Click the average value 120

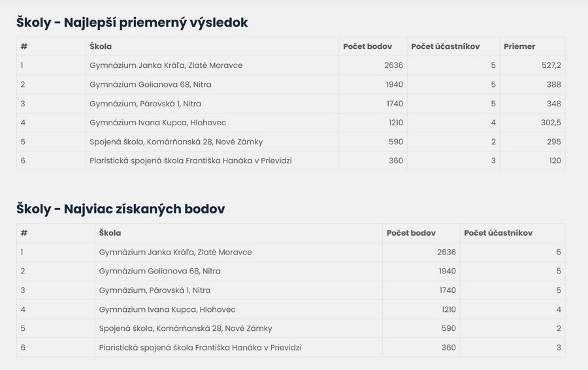point(554,161)
